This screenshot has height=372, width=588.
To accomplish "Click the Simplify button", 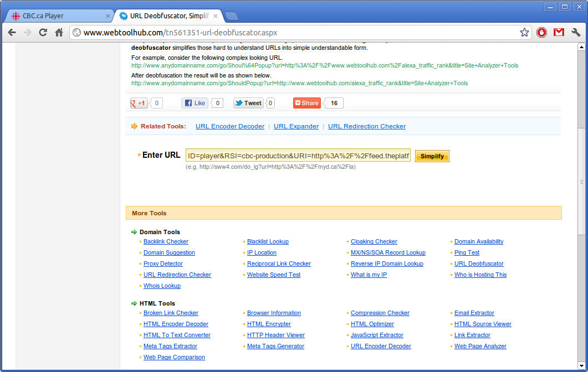I will [x=432, y=156].
